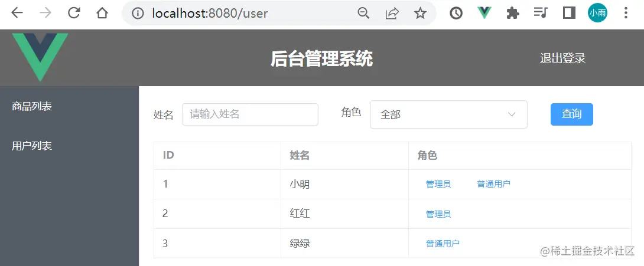Click the blue 查询 button
The width and height of the screenshot is (644, 266).
pyautogui.click(x=572, y=114)
